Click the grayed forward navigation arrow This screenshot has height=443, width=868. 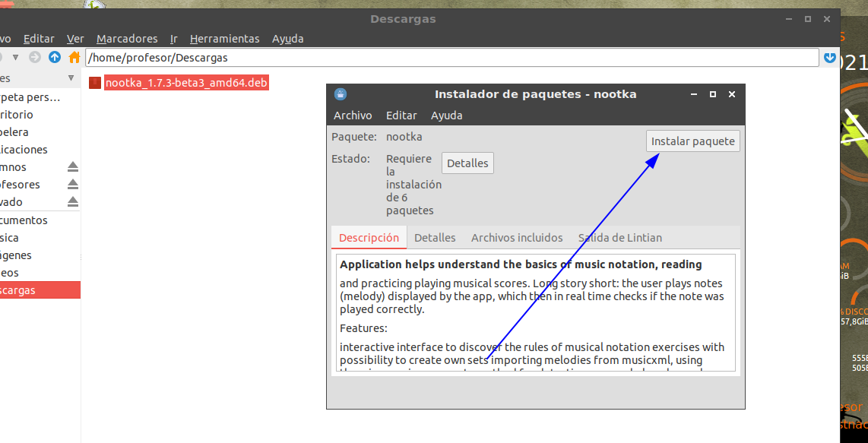[x=34, y=57]
